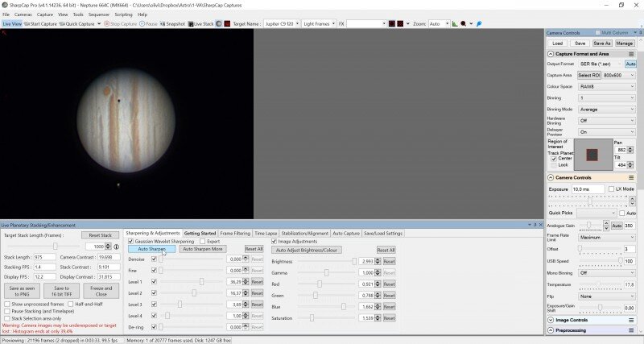
Task: Collapse the Capture Format and Area section
Action: coord(551,54)
